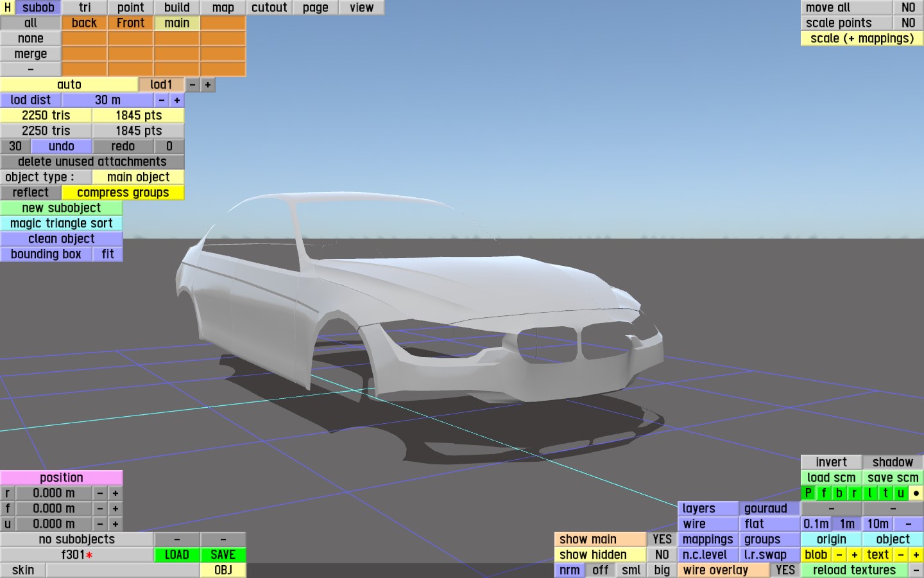The image size is (924, 578).
Task: Set grid size to 10m
Action: (x=878, y=524)
